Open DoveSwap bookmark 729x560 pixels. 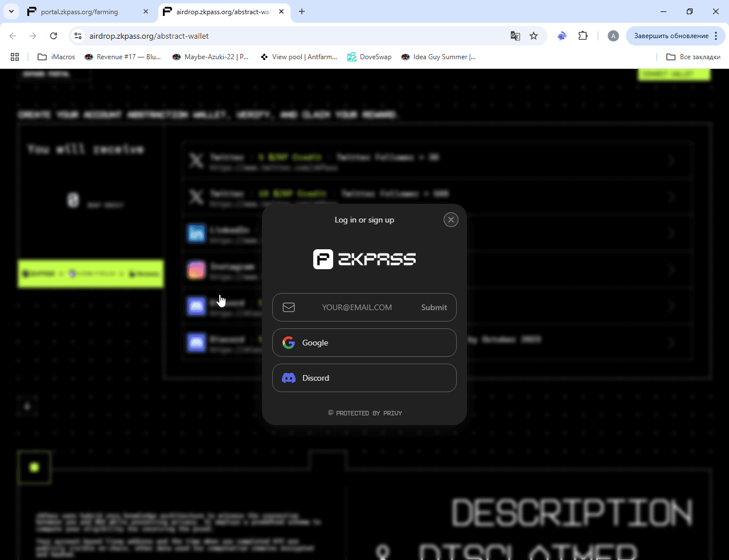coord(370,57)
